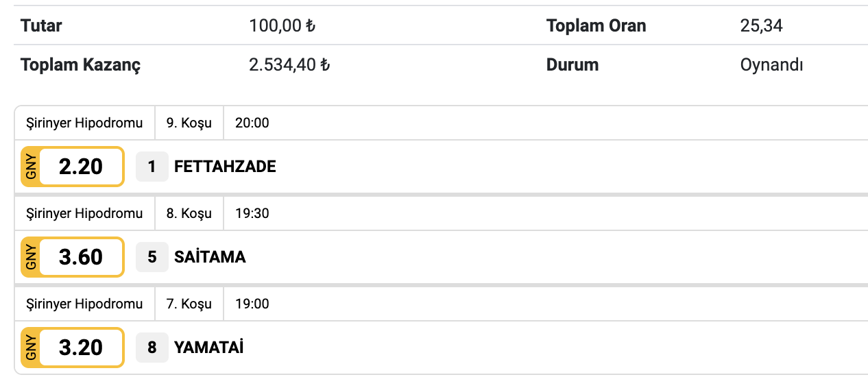868x388 pixels.
Task: Click Şirinyer Hipodromu in the 9. Koşu row
Action: (84, 123)
